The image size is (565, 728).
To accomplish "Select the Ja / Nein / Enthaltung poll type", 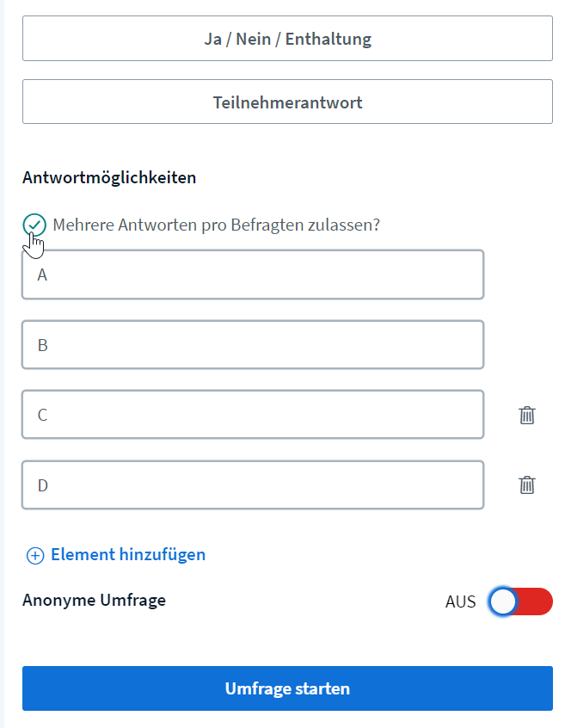I will [287, 39].
